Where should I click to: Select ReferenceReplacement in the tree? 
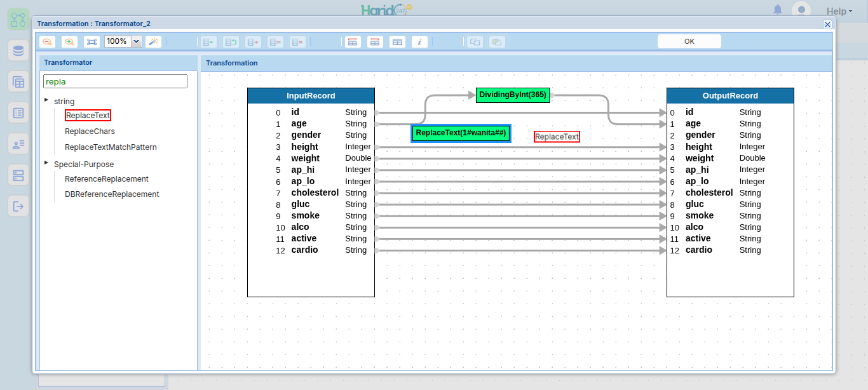pos(107,179)
